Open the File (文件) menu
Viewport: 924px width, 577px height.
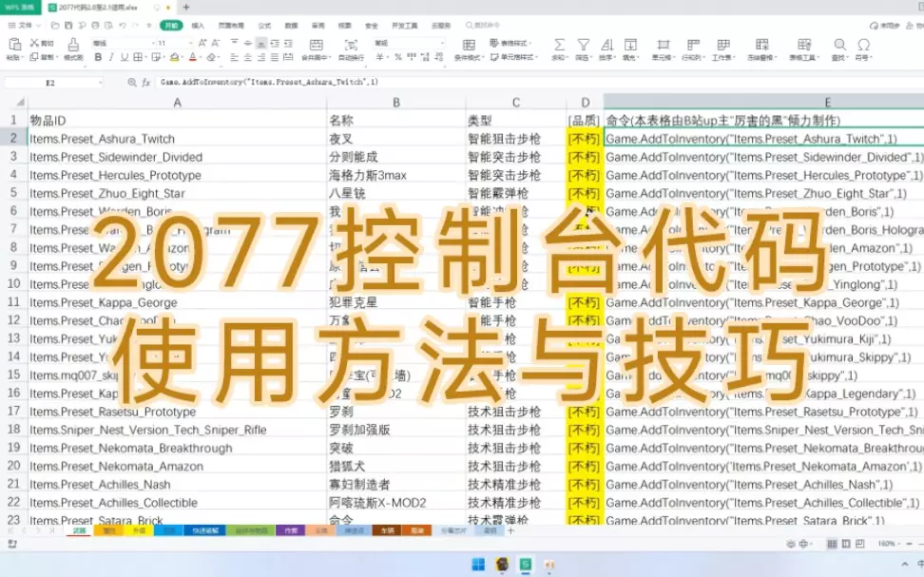(x=25, y=26)
